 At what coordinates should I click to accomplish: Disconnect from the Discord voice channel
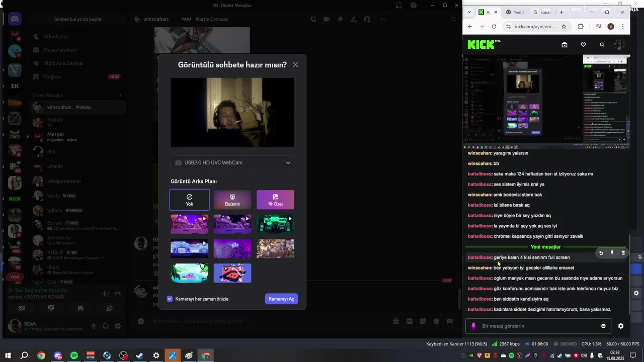point(118,294)
